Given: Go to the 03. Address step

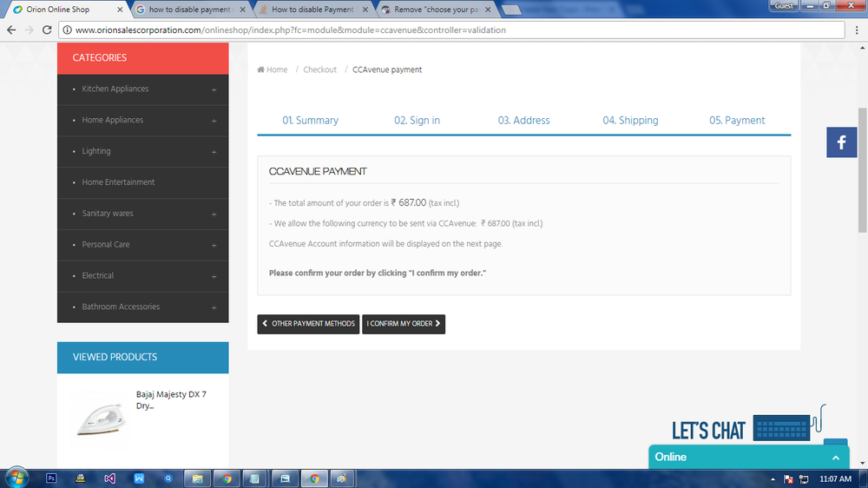Looking at the screenshot, I should (x=523, y=120).
